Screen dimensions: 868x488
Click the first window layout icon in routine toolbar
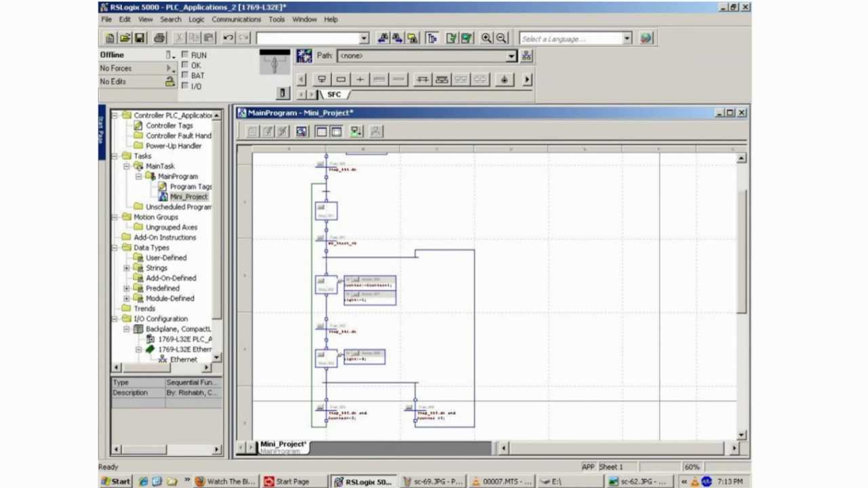point(321,131)
